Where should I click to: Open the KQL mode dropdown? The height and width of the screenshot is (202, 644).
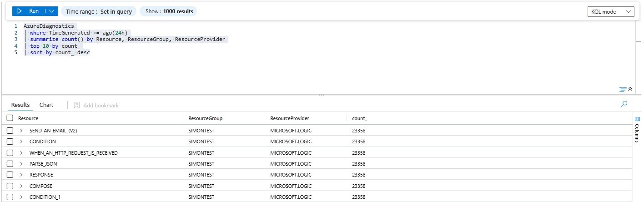point(610,12)
